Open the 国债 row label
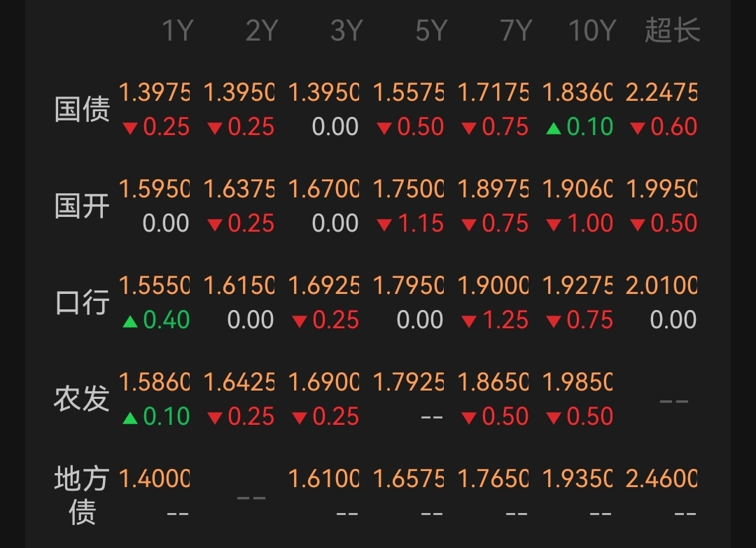756x548 pixels. click(x=82, y=109)
